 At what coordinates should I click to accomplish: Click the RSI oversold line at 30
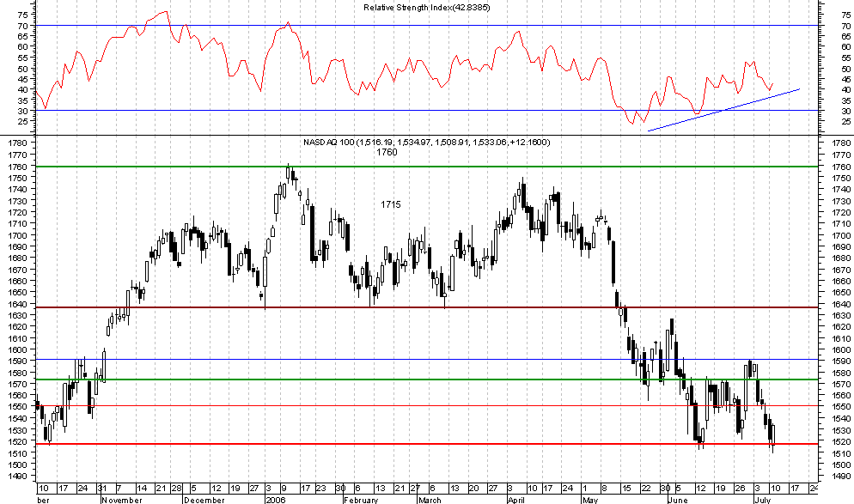426,111
